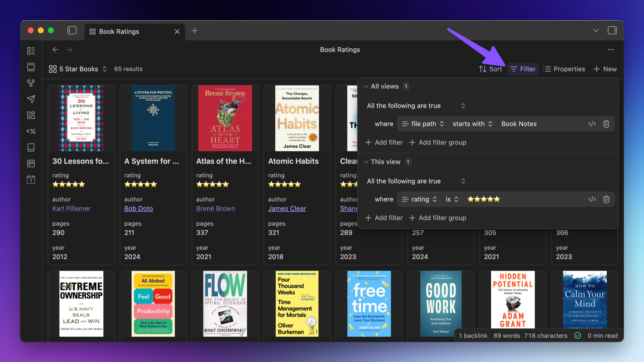Open the Four Thousand Weeks cover

point(297,304)
